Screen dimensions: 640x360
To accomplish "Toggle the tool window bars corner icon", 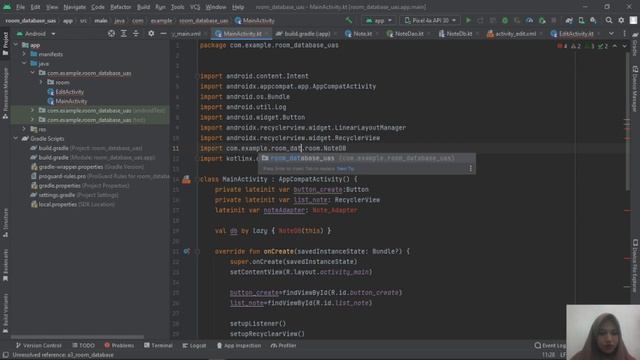I will point(5,355).
